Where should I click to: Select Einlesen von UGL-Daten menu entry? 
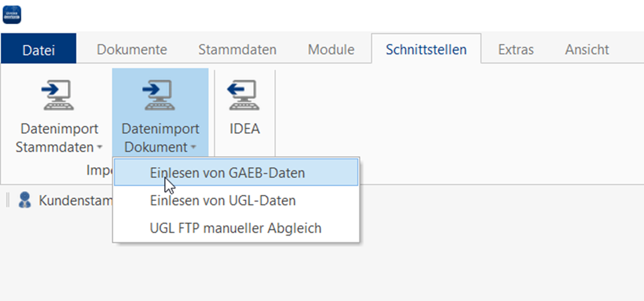(x=222, y=201)
